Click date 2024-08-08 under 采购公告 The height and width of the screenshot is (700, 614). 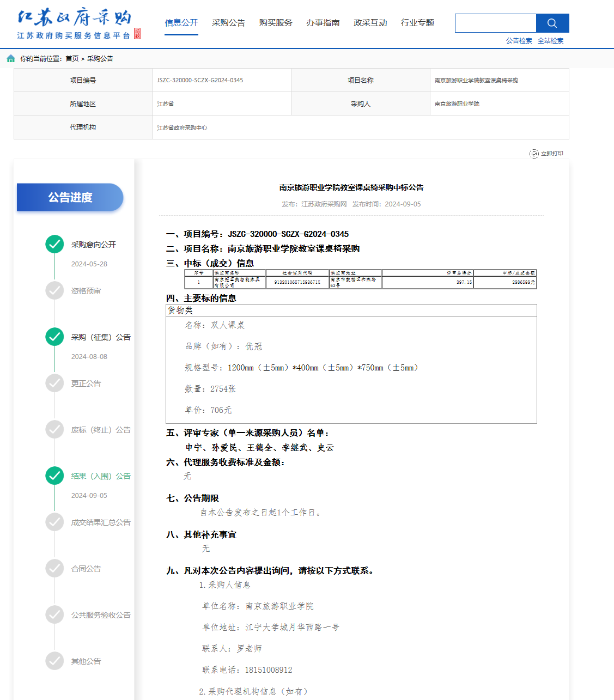point(89,357)
